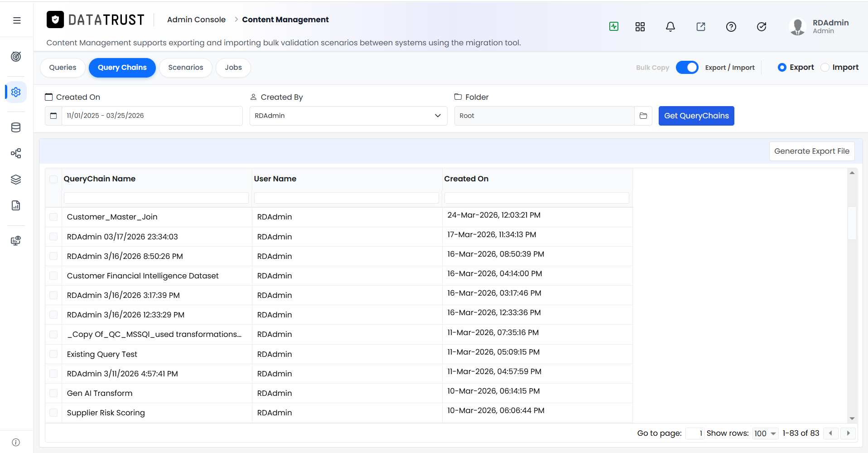Focus the User Name filter field

347,198
